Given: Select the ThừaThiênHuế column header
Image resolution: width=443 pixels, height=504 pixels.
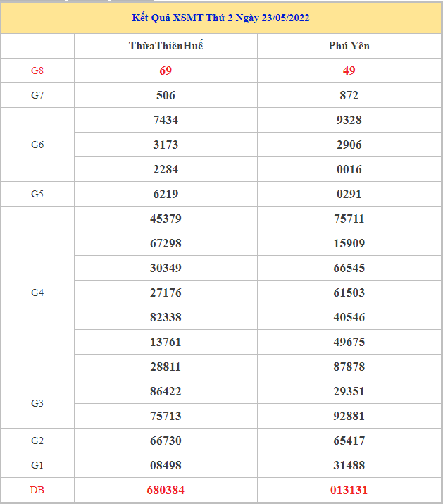Looking at the screenshot, I should tap(166, 46).
